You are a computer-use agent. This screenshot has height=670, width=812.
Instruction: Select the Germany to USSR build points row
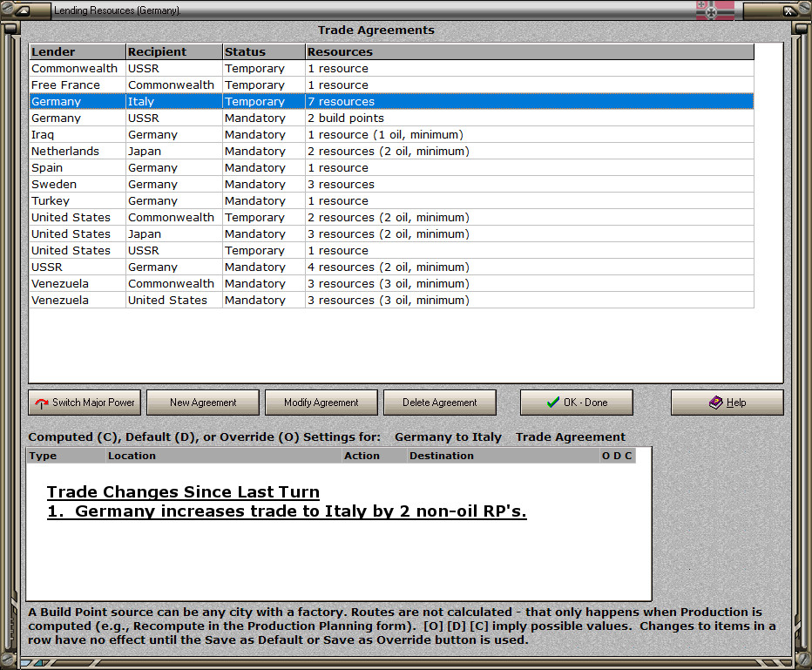point(391,118)
